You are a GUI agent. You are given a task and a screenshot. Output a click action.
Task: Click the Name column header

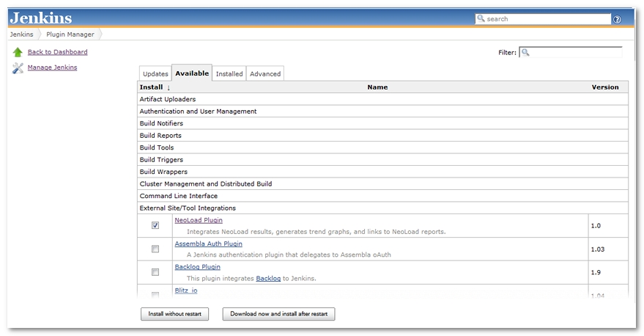(377, 87)
